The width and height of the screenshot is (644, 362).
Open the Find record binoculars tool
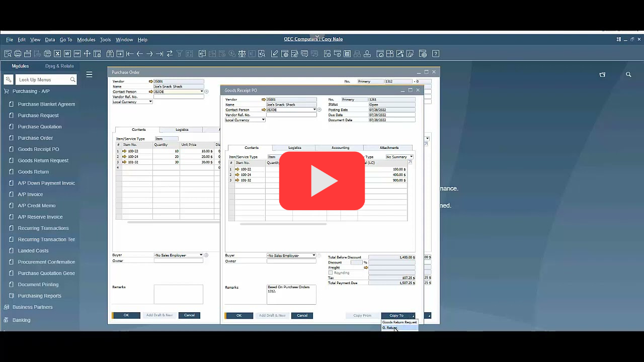pyautogui.click(x=110, y=53)
